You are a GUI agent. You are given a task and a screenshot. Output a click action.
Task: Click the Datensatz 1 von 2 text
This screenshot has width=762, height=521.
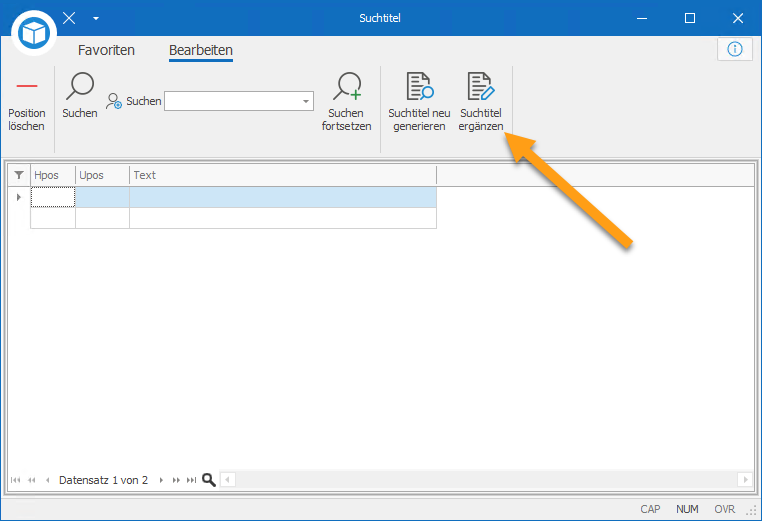click(x=104, y=480)
